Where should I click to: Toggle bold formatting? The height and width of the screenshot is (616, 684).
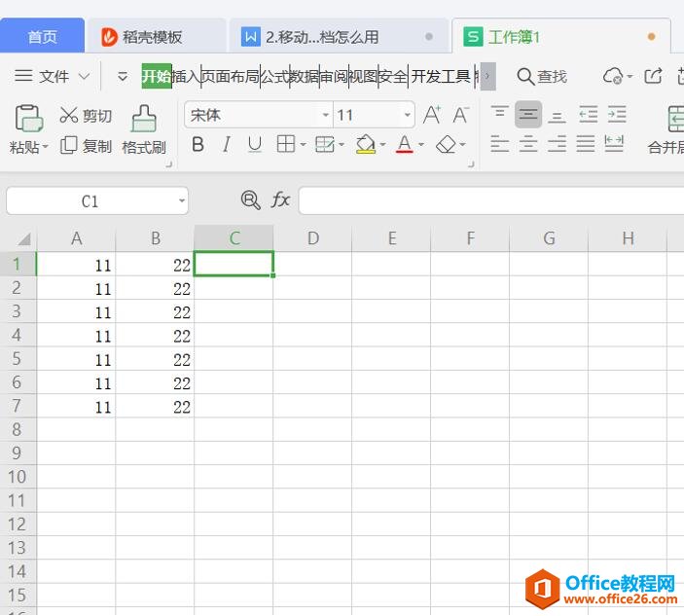click(x=198, y=144)
